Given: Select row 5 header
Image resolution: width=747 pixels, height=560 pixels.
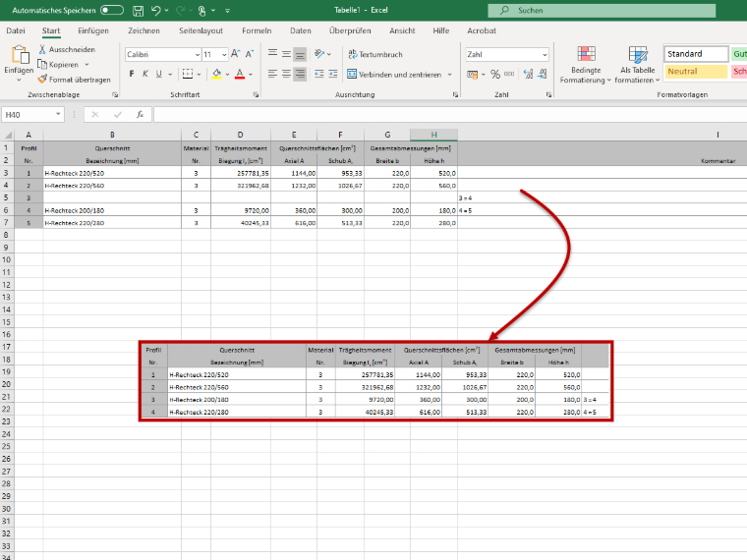Looking at the screenshot, I should point(7,197).
